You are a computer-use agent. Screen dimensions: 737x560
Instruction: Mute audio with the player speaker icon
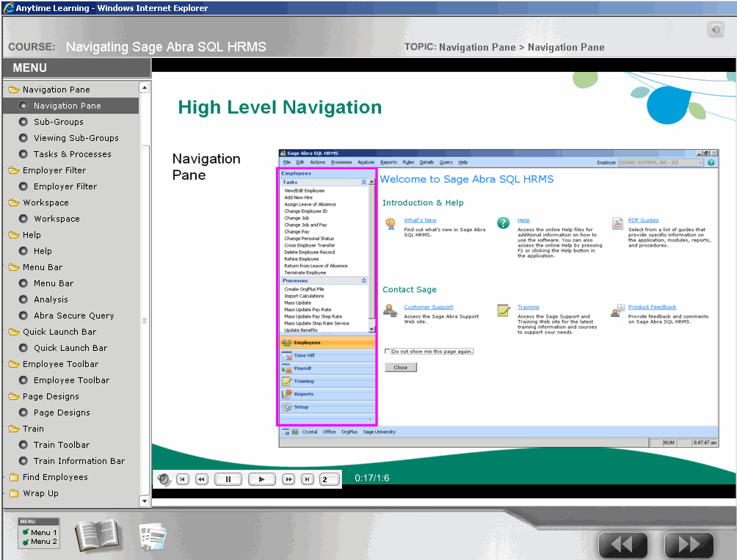(164, 479)
